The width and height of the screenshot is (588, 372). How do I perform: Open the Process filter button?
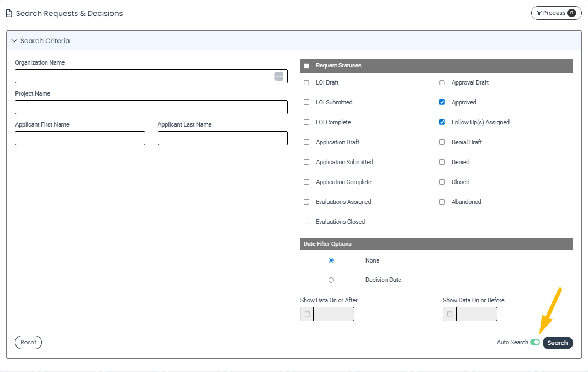click(x=556, y=13)
